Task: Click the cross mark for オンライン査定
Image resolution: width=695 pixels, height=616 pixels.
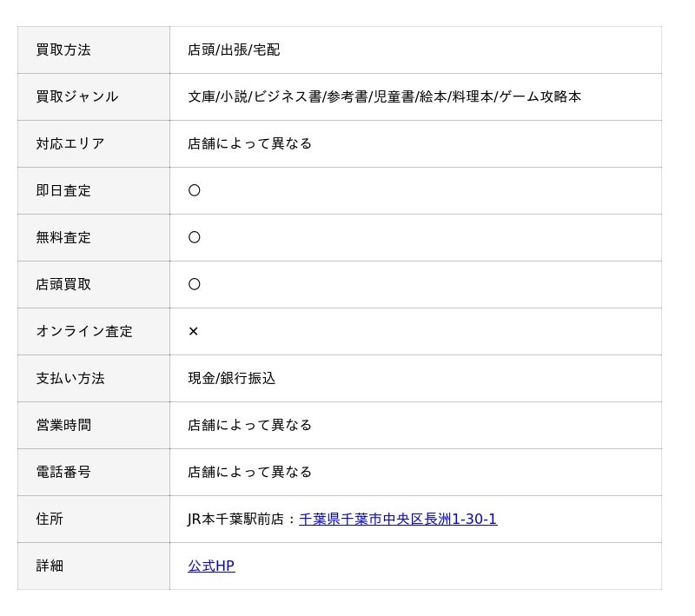Action: pyautogui.click(x=194, y=331)
